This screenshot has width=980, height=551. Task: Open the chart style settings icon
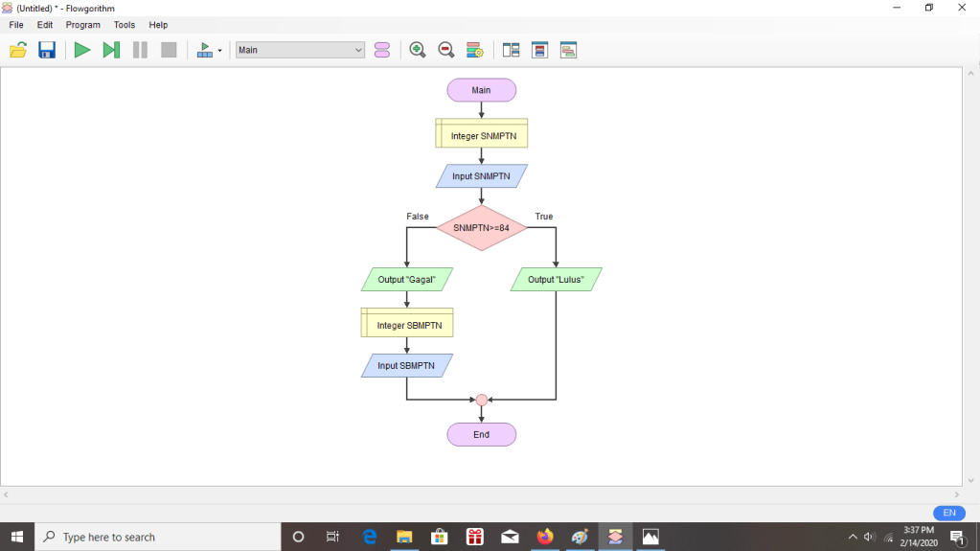pyautogui.click(x=474, y=50)
